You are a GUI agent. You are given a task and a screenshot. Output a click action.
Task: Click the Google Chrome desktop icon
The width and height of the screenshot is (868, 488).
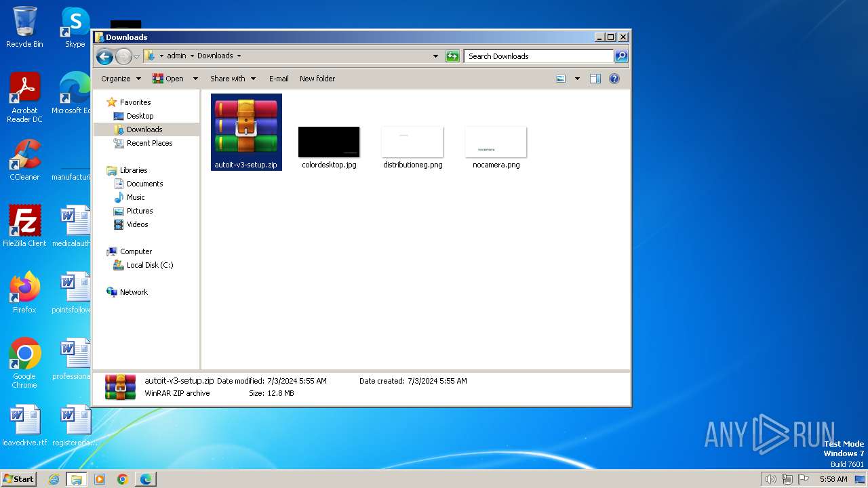(x=24, y=363)
